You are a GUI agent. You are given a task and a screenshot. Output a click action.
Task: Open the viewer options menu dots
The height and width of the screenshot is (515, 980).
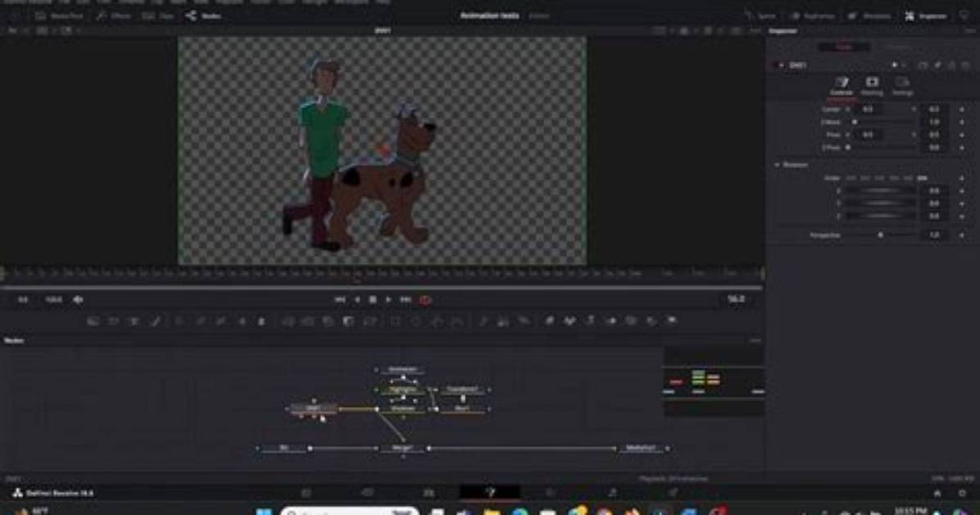(x=755, y=30)
